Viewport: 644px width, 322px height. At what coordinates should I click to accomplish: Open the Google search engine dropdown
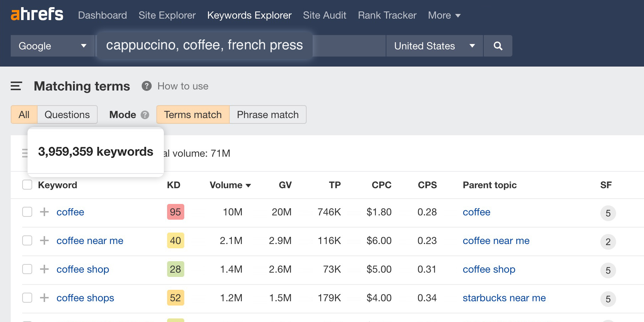(x=52, y=46)
